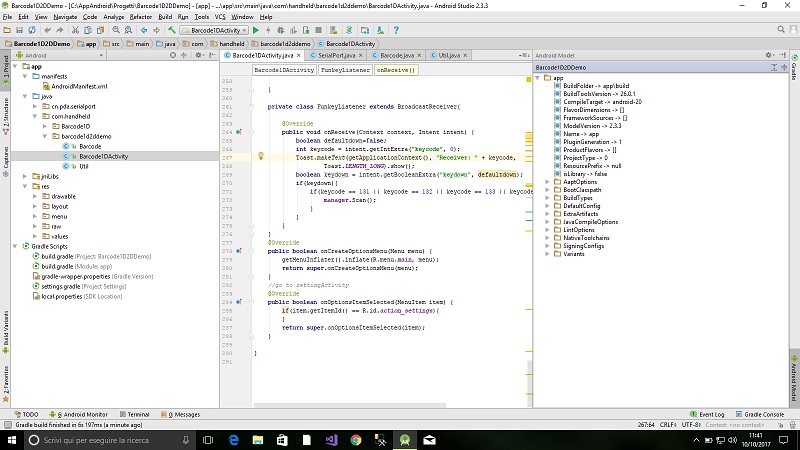Click the Save All toolbar icon
800x450 pixels.
(19, 30)
